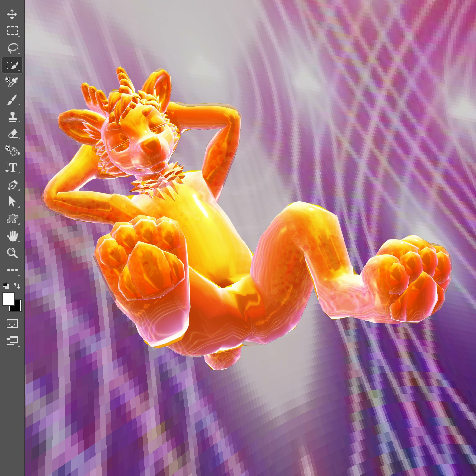The image size is (476, 476).
Task: Select the Move tool
Action: (x=12, y=14)
